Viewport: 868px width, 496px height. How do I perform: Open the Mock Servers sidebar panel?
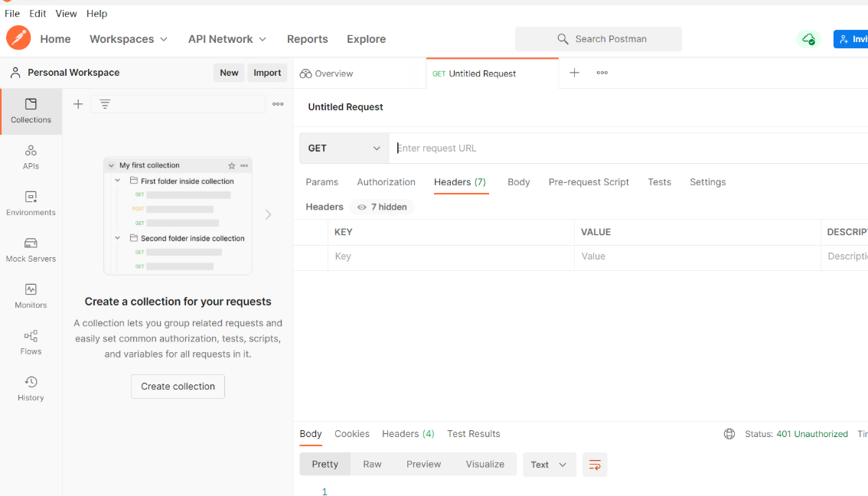point(31,250)
